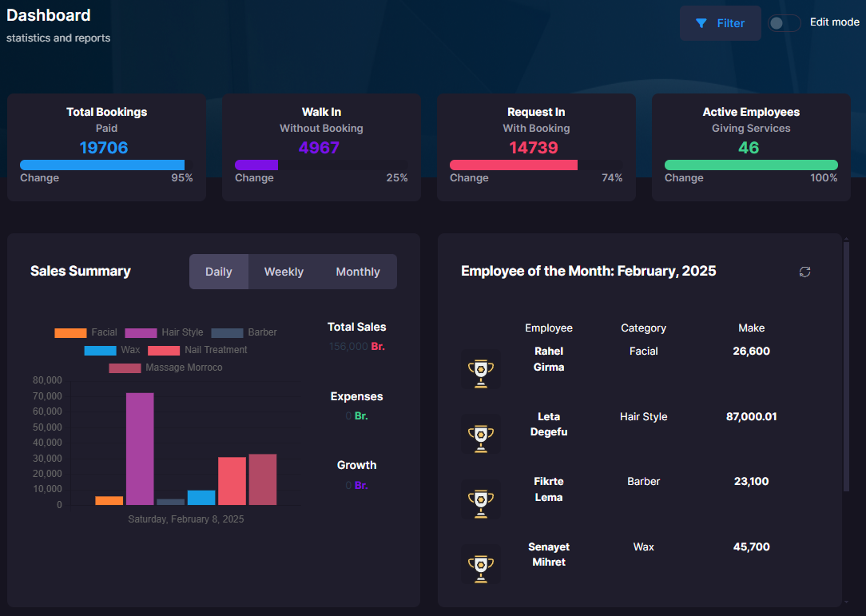Hide the Hair Style series via legend
This screenshot has width=866, height=616.
pyautogui.click(x=164, y=332)
